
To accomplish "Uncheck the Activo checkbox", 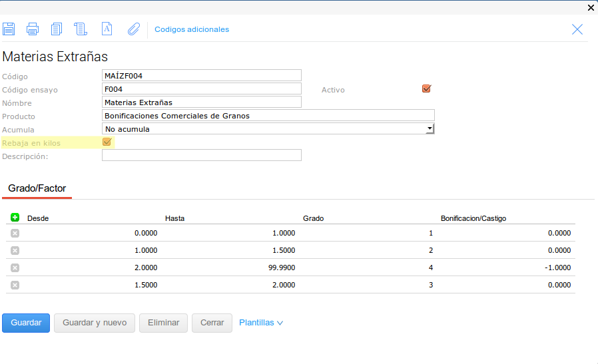I will tap(426, 89).
